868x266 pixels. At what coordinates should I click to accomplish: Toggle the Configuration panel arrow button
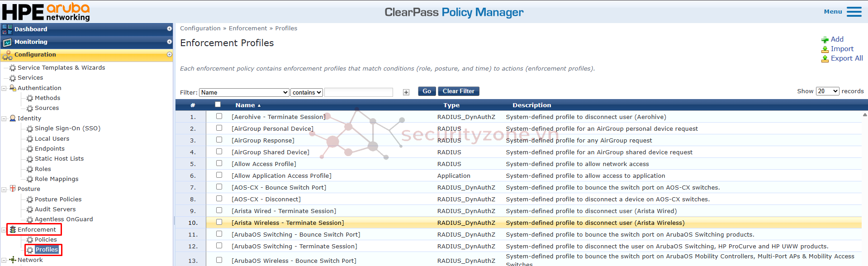point(169,54)
